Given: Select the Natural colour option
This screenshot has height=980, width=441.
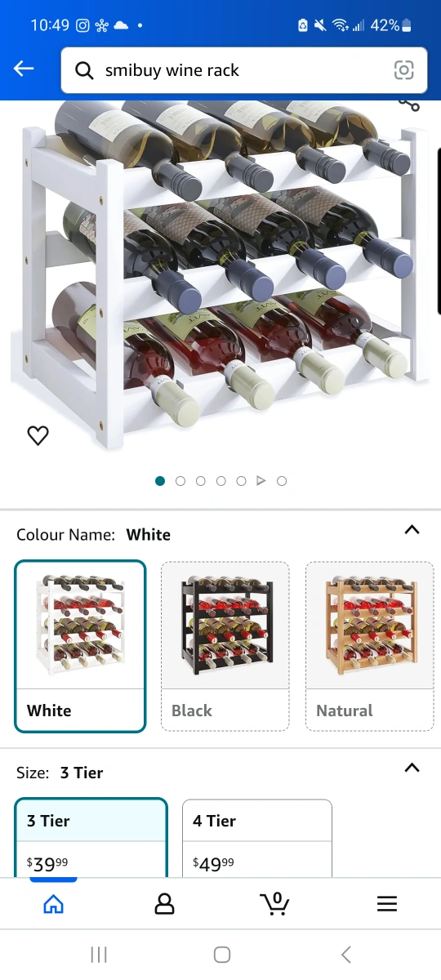Looking at the screenshot, I should pyautogui.click(x=369, y=646).
